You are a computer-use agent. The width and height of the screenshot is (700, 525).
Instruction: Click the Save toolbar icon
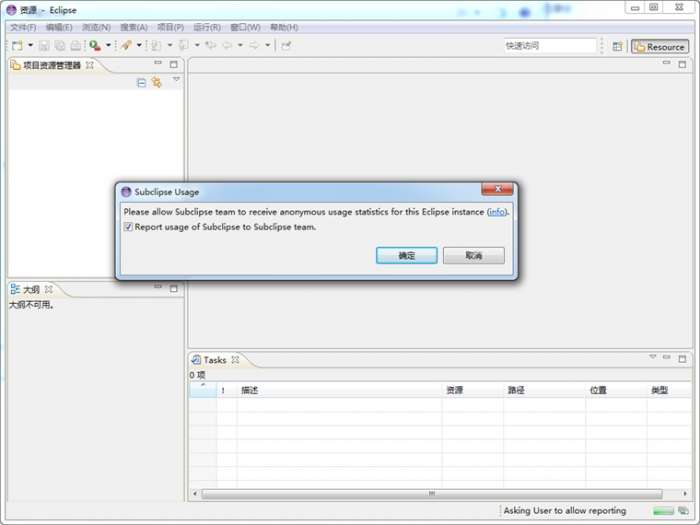[x=44, y=45]
